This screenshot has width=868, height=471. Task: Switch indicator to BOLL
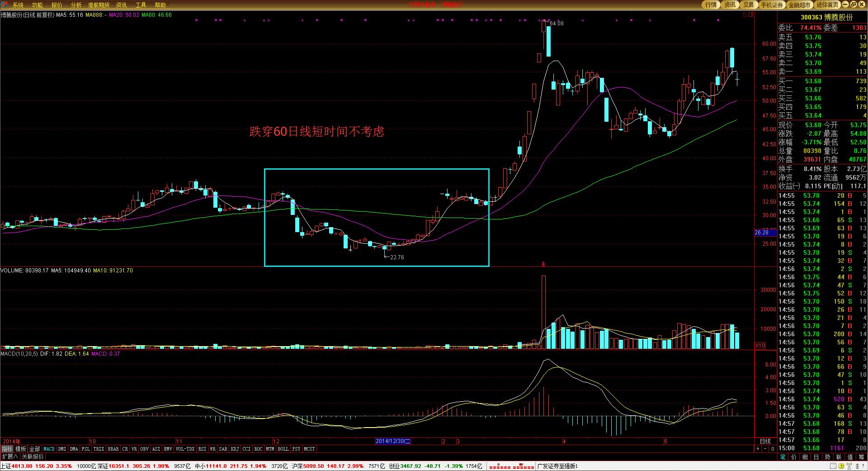coord(283,449)
